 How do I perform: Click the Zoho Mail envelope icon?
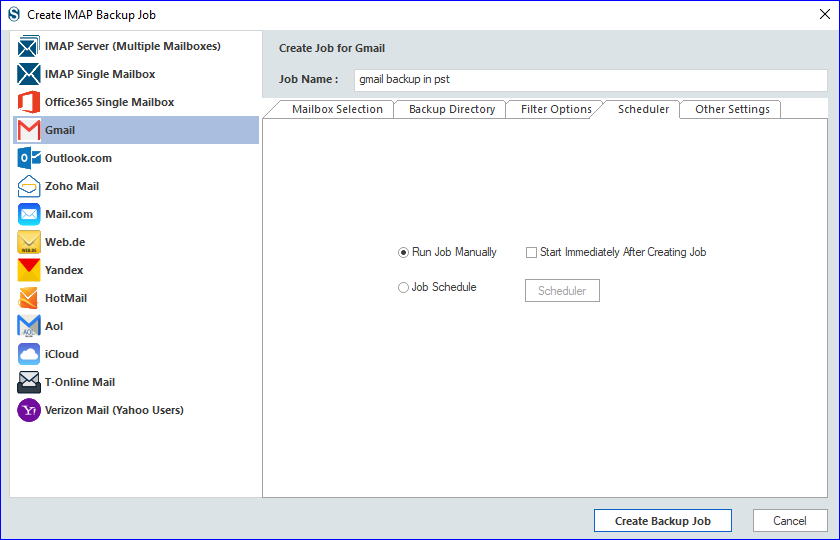pos(28,186)
